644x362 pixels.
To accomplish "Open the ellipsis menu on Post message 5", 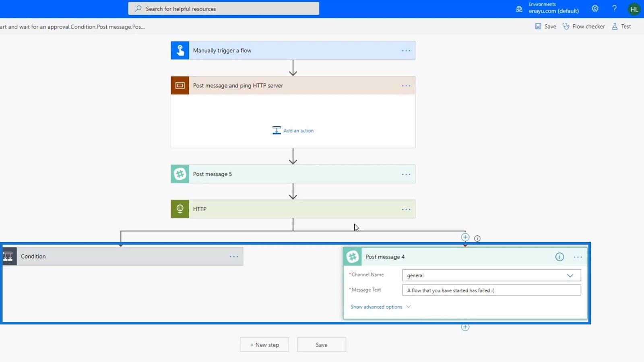I will 406,174.
